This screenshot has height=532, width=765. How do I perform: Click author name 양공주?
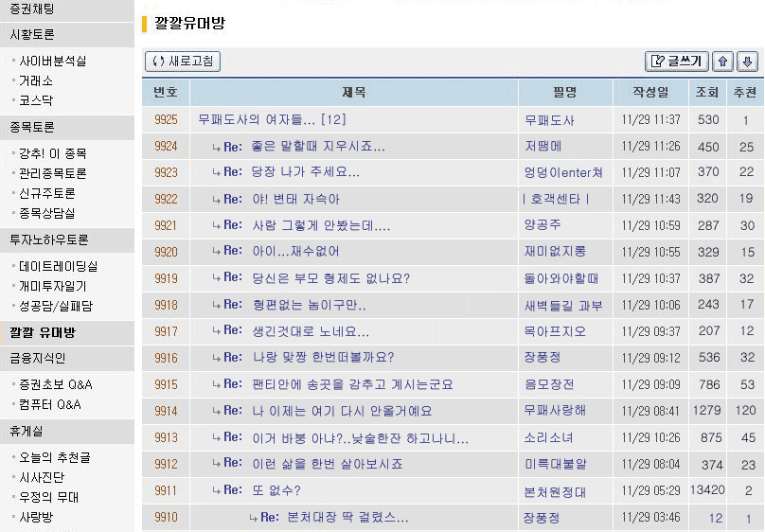[x=543, y=226]
